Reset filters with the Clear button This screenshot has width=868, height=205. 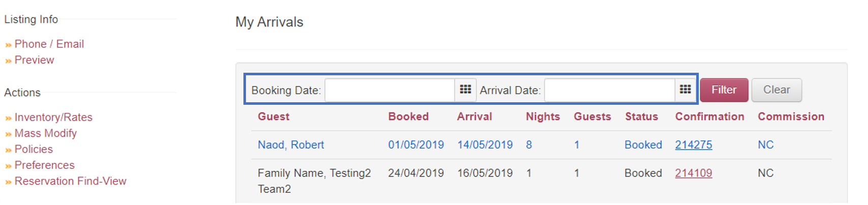click(x=777, y=90)
